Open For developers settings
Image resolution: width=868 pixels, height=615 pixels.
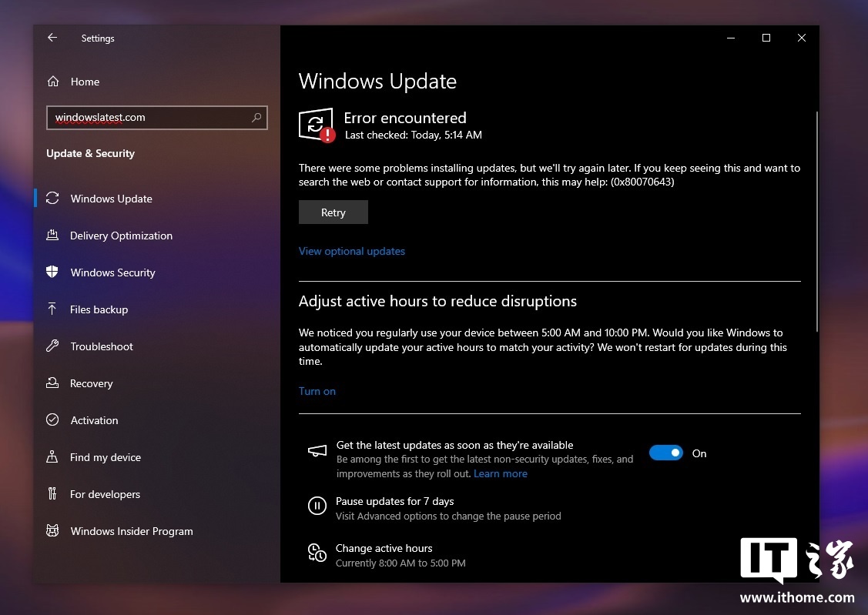tap(105, 494)
